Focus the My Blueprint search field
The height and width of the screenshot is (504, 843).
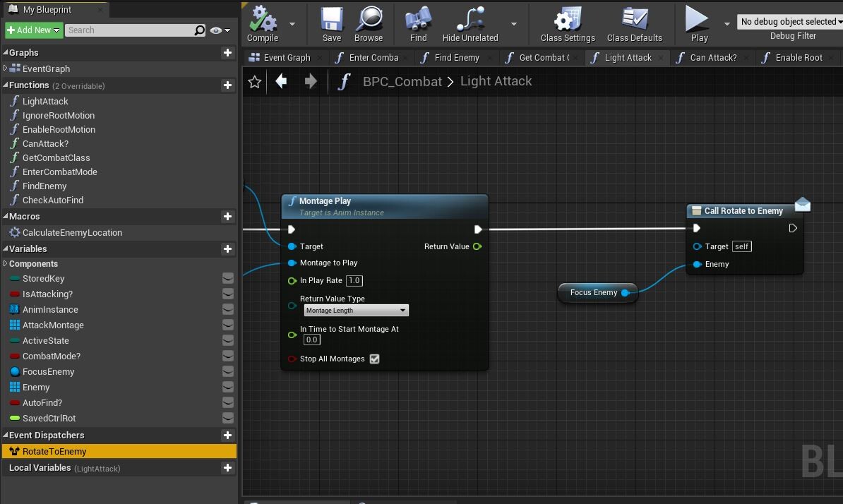coord(129,30)
